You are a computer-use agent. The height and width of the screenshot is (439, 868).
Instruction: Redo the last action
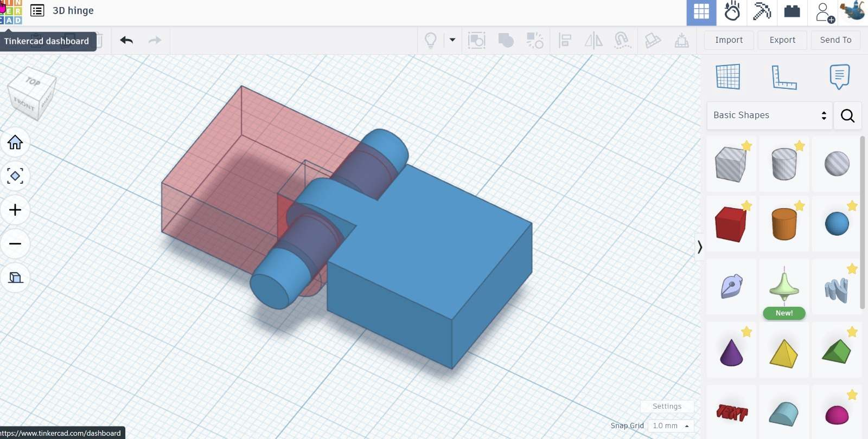click(155, 40)
